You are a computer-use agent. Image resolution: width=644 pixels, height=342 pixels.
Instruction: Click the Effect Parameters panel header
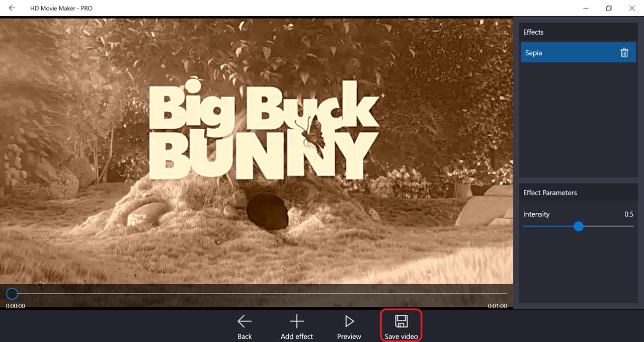pyautogui.click(x=550, y=193)
